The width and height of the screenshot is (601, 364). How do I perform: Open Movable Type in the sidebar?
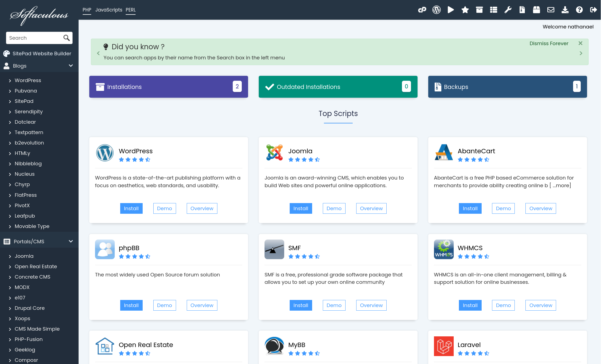coord(32,226)
